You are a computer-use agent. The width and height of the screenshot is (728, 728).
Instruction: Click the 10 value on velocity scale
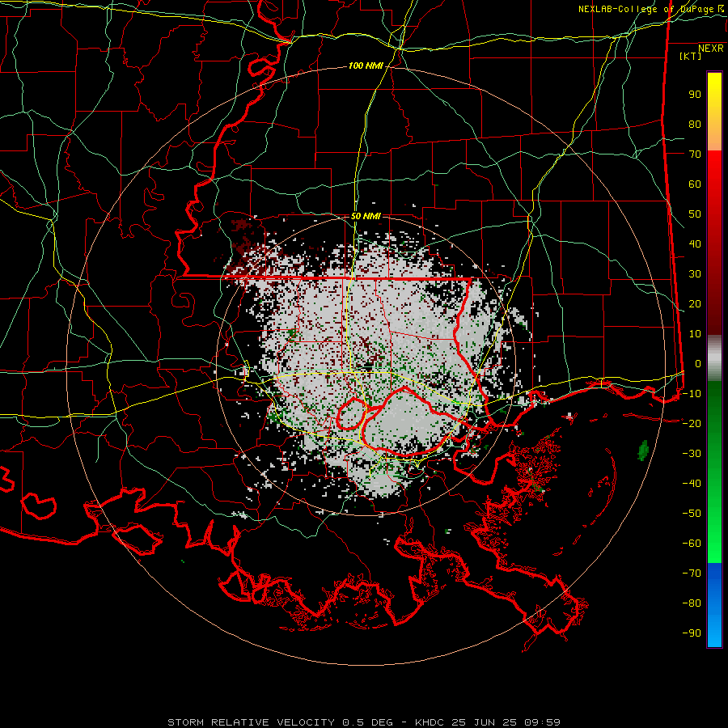click(695, 334)
